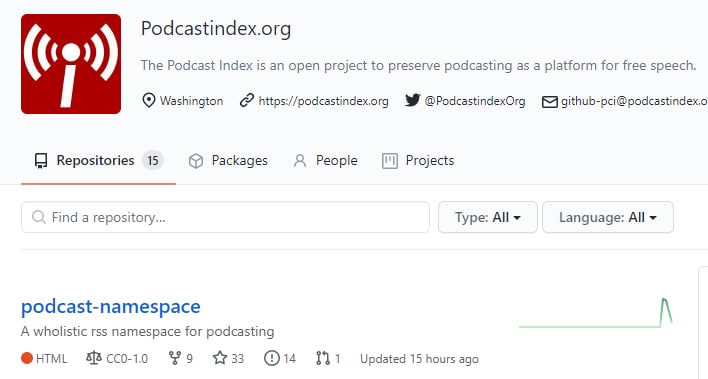Open the Language: All dropdown

click(x=608, y=217)
